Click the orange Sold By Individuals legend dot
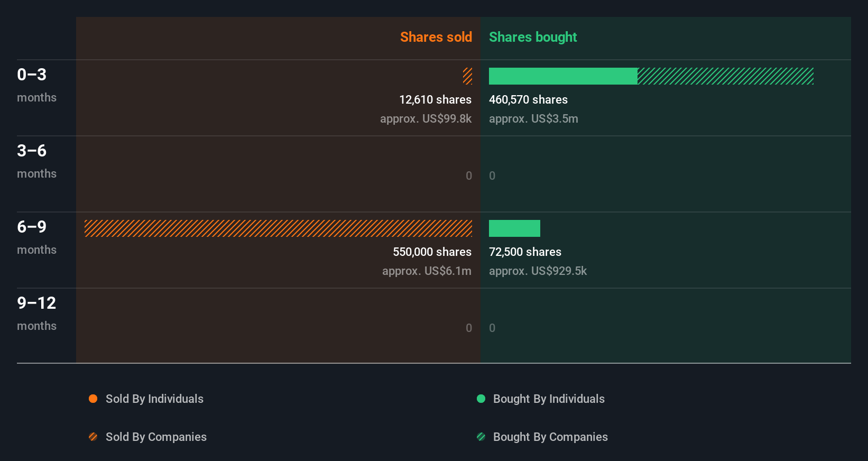This screenshot has height=461, width=868. point(93,399)
